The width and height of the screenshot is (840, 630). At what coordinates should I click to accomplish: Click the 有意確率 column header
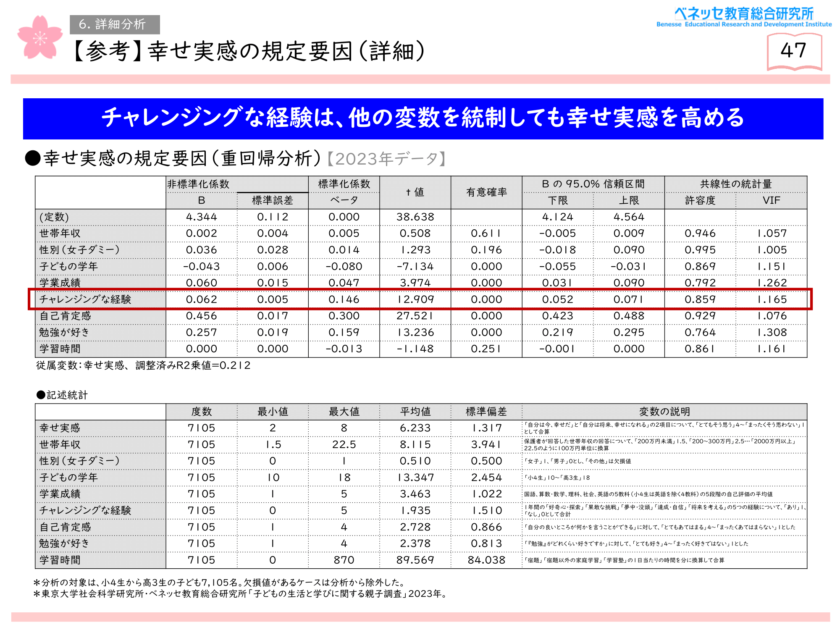[x=486, y=192]
